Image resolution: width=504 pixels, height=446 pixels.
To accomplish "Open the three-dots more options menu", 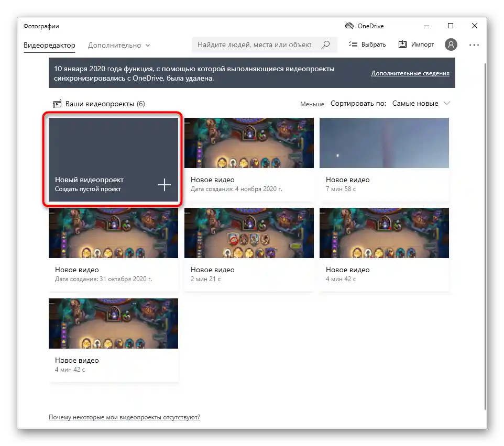I will click(474, 45).
